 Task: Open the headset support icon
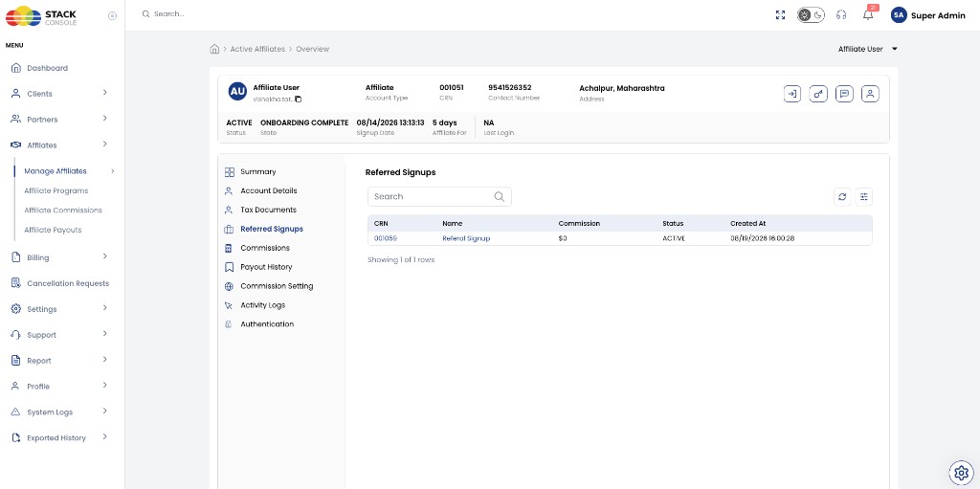pyautogui.click(x=841, y=15)
